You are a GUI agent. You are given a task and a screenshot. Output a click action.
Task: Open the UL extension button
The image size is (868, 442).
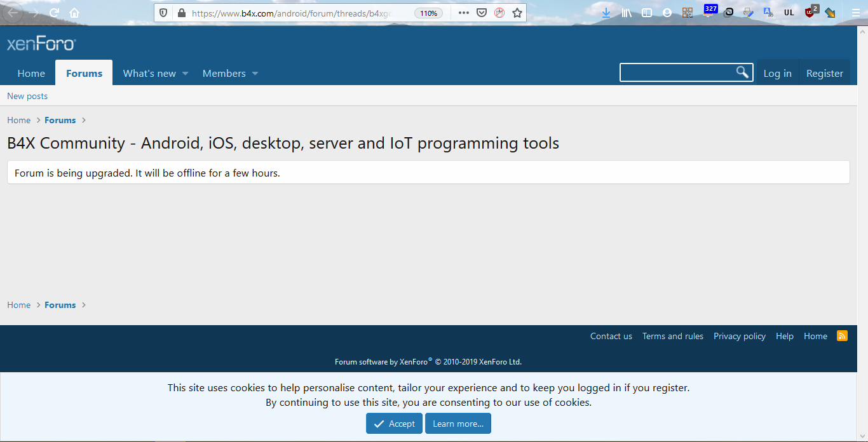coord(789,13)
